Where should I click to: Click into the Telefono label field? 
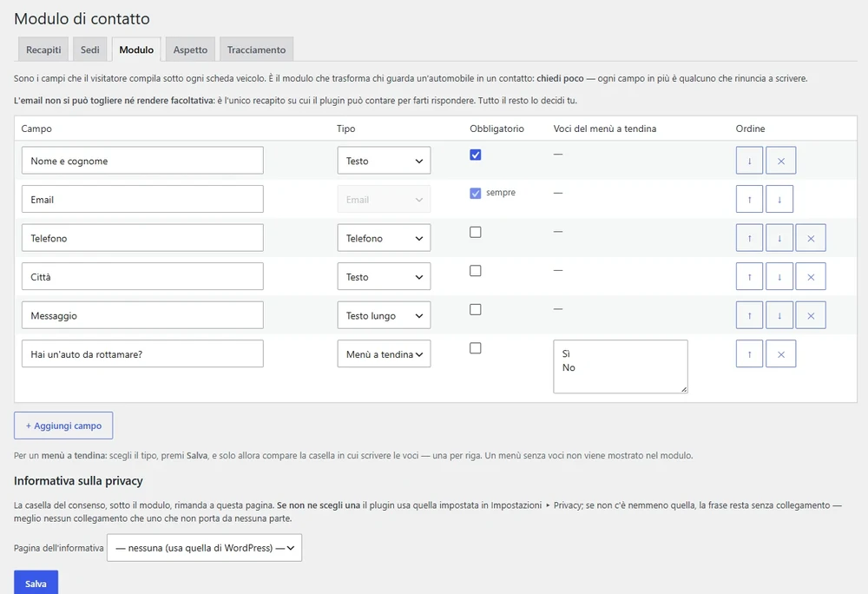(x=143, y=238)
